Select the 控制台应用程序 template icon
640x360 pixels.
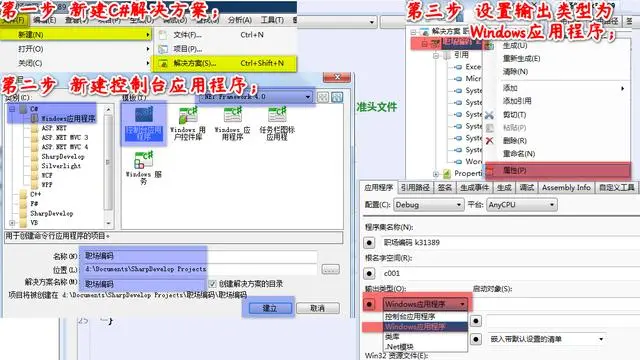click(144, 115)
